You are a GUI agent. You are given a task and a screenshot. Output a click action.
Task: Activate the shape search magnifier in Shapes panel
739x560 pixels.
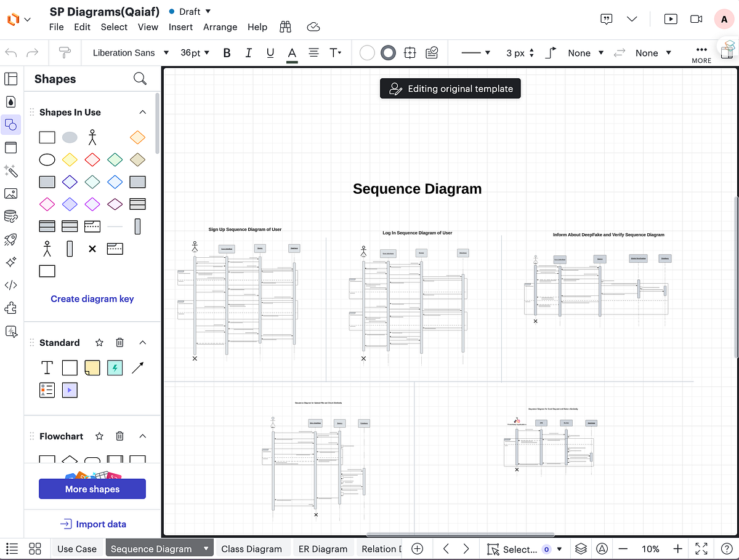click(140, 79)
